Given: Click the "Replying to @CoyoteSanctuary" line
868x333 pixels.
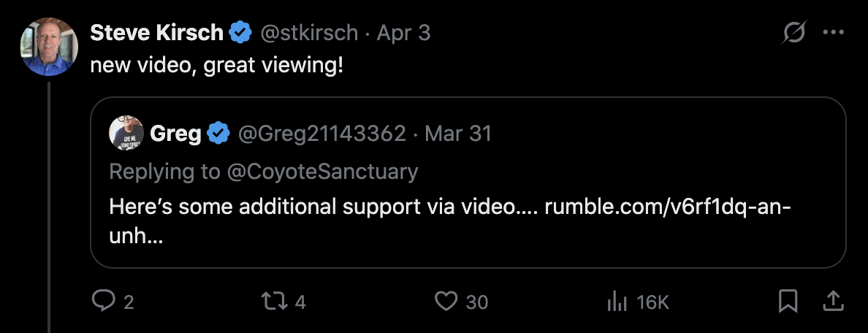Looking at the screenshot, I should point(264,171).
